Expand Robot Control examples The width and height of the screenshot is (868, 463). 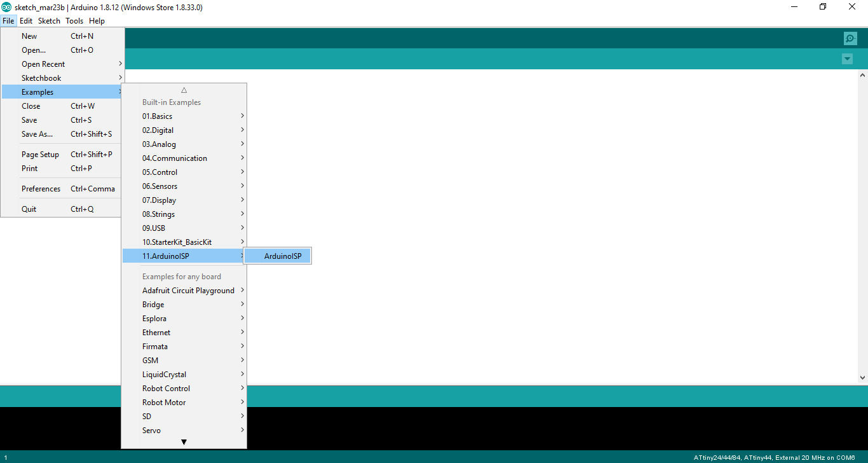coord(184,389)
